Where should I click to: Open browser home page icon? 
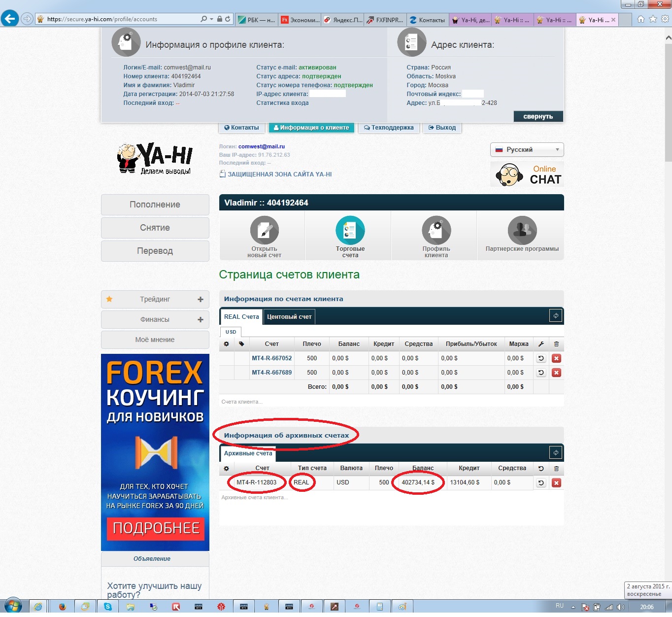(x=640, y=19)
